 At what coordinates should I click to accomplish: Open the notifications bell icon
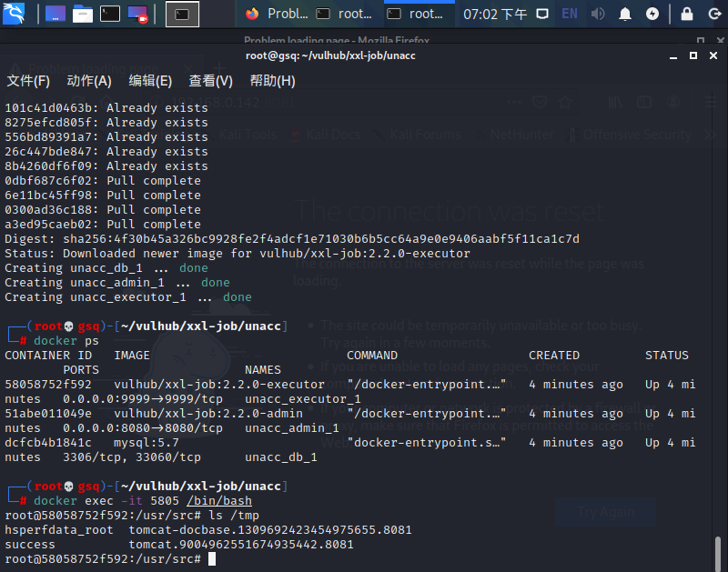(x=625, y=15)
